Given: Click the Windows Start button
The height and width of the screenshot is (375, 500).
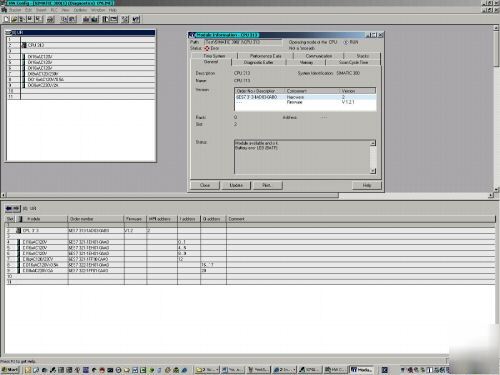Looking at the screenshot, I should (10, 370).
